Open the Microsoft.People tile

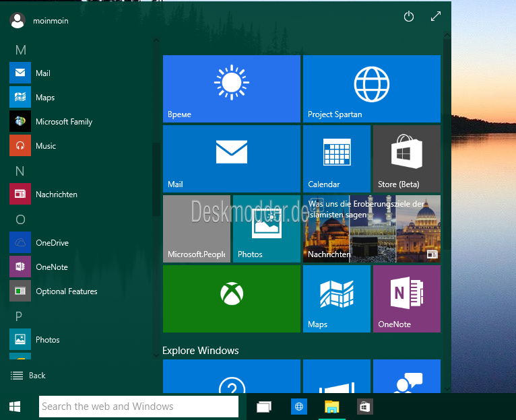click(197, 229)
